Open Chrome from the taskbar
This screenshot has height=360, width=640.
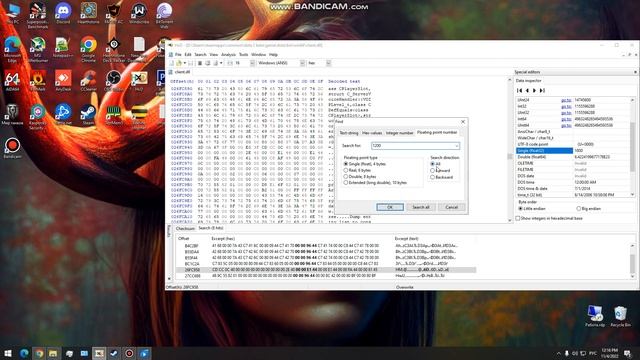[x=39, y=353]
